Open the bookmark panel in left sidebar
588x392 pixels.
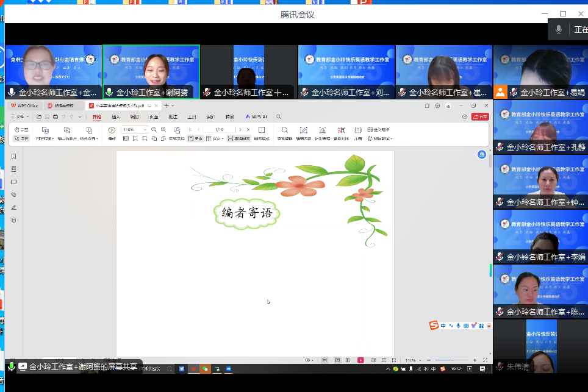tap(13, 157)
